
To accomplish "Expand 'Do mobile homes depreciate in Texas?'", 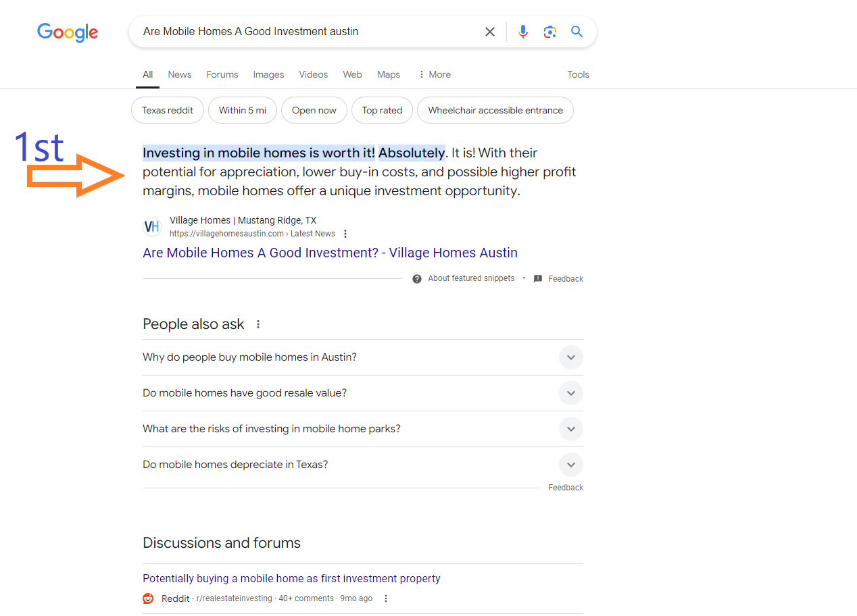I will coord(363,465).
